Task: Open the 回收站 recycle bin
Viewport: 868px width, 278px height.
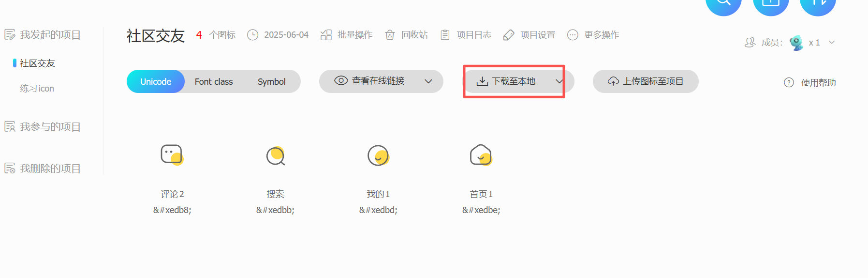Action: tap(406, 35)
